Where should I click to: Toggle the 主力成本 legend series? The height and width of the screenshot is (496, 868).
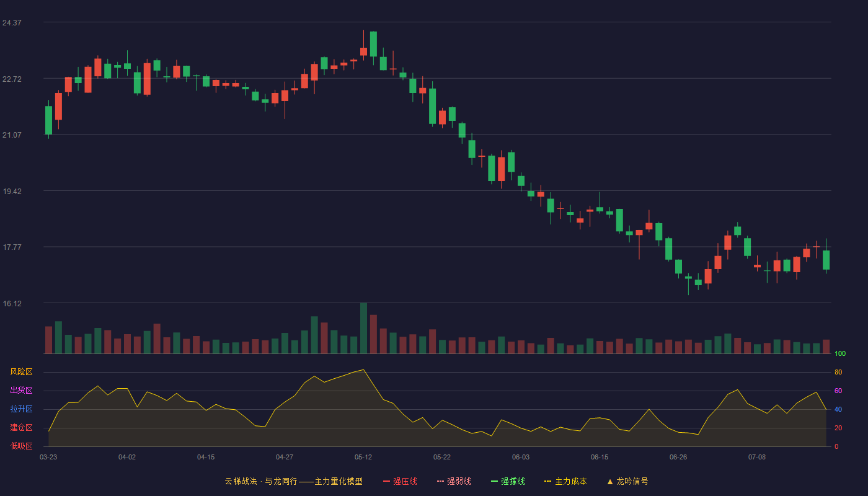(565, 481)
